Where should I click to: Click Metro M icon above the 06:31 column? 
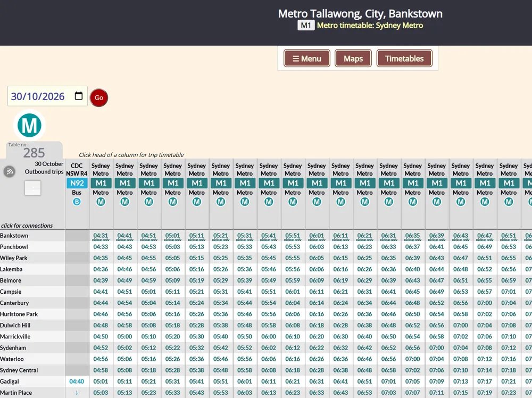point(389,202)
